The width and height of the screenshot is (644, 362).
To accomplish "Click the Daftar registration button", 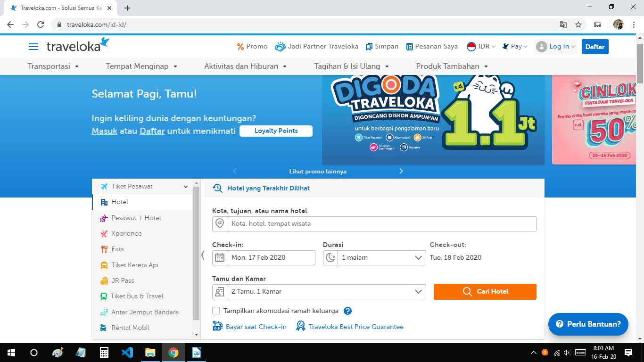I will [x=594, y=46].
